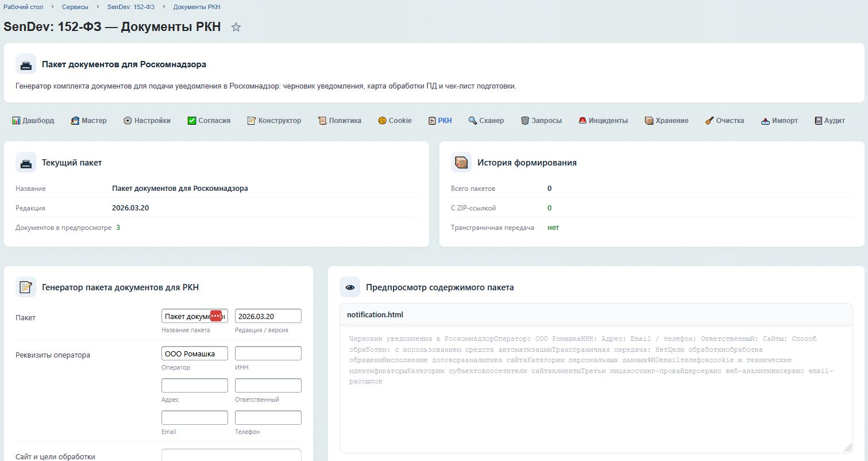This screenshot has width=868, height=461.
Task: Click the alarm icon on the Инциденты tab
Action: [582, 120]
